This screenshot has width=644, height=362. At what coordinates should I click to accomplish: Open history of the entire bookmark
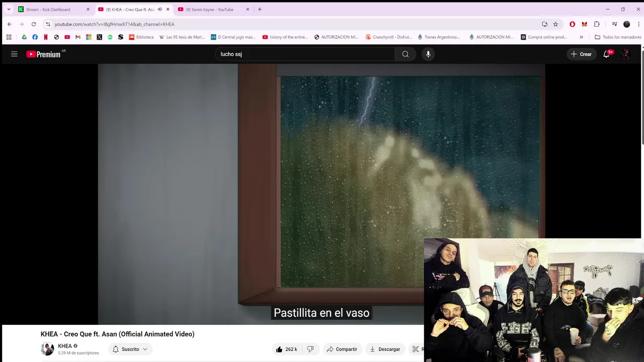(x=285, y=37)
